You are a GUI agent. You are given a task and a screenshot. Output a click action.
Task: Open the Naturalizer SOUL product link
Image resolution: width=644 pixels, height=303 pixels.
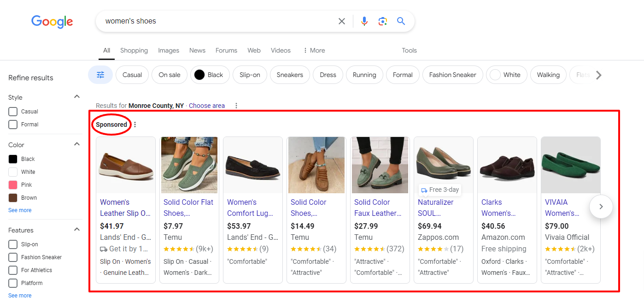pos(435,208)
